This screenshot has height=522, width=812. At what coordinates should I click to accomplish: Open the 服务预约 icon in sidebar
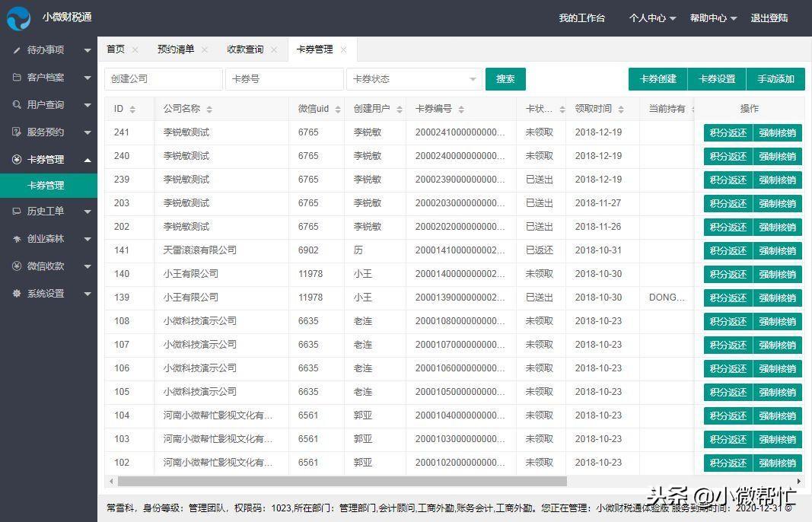18,132
